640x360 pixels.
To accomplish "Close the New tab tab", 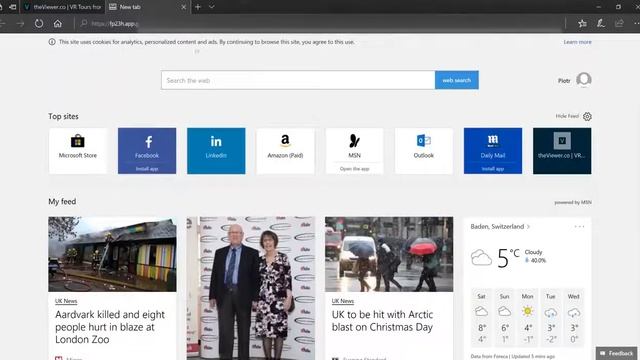I will pos(183,7).
